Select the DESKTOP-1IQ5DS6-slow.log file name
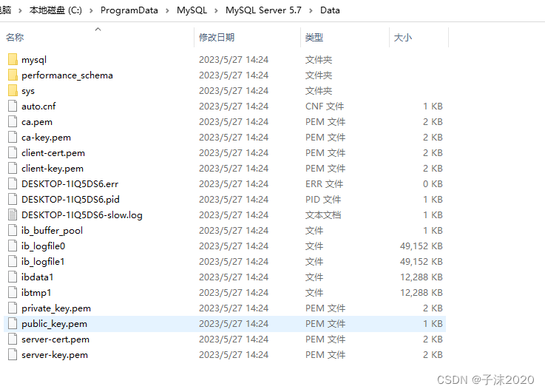This screenshot has height=392, width=545. (x=82, y=215)
